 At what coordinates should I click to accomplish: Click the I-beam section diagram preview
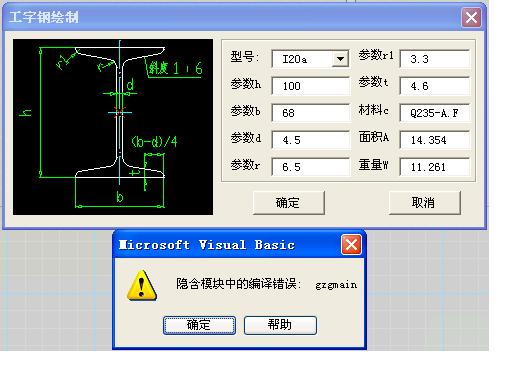(113, 127)
